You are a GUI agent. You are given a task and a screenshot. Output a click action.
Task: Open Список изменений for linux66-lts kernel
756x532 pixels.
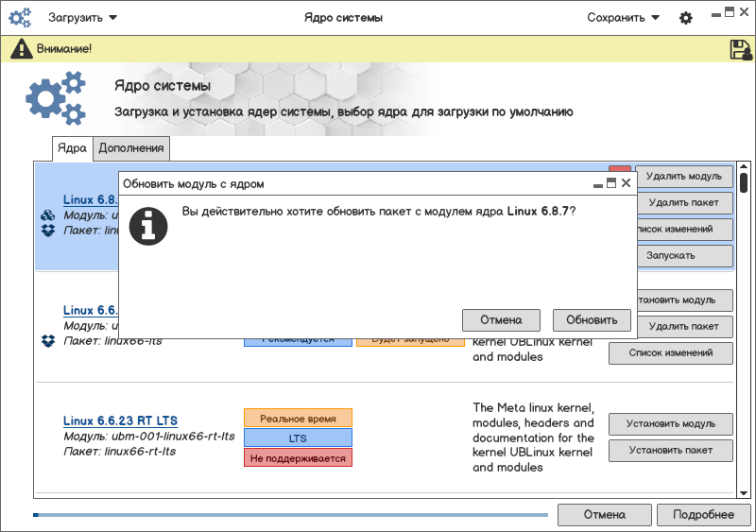[x=671, y=353]
